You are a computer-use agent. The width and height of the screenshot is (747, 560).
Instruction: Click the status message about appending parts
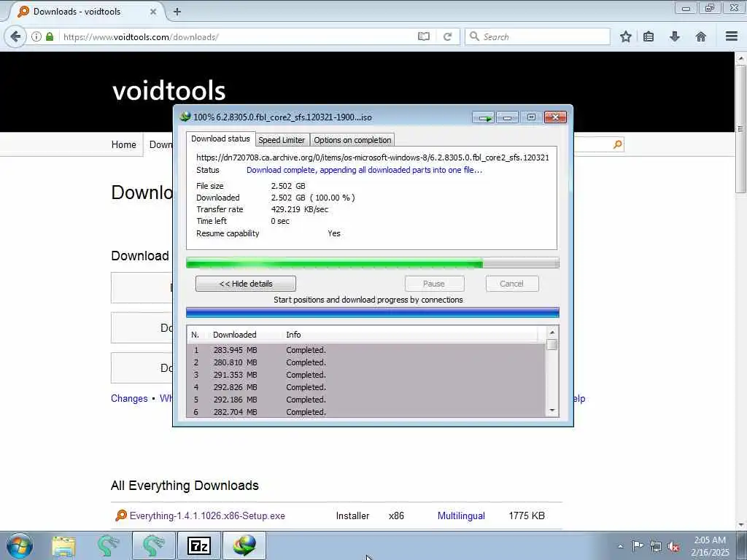364,170
